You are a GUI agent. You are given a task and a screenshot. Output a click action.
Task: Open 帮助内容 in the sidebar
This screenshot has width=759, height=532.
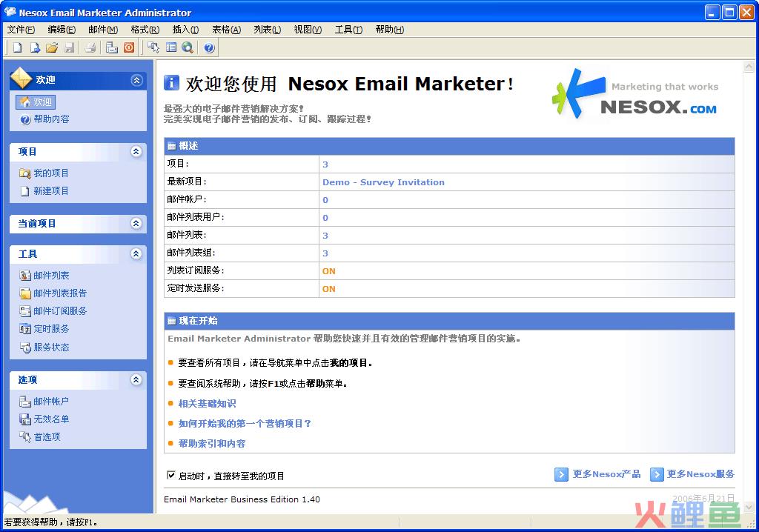coord(44,119)
